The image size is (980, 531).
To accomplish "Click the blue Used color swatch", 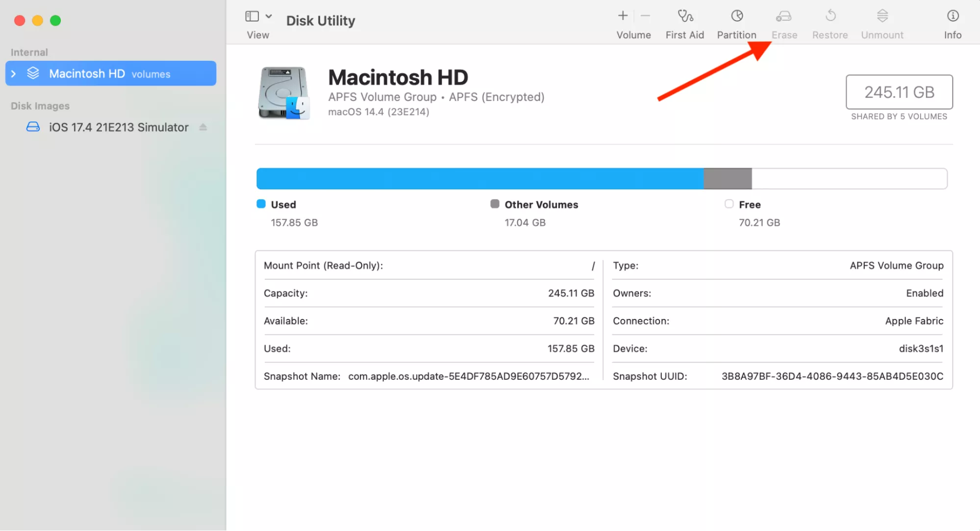I will 261,204.
